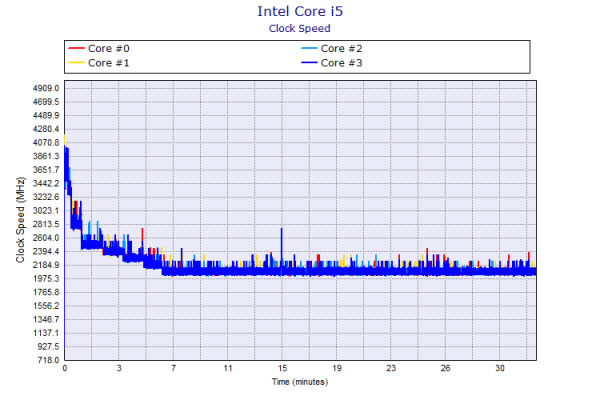
Task: Click the 1975.3 y-axis value
Action: [x=46, y=279]
